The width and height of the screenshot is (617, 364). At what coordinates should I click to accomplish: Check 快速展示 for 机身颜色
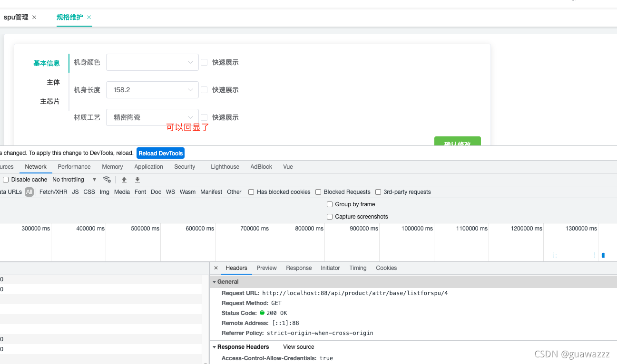(204, 62)
